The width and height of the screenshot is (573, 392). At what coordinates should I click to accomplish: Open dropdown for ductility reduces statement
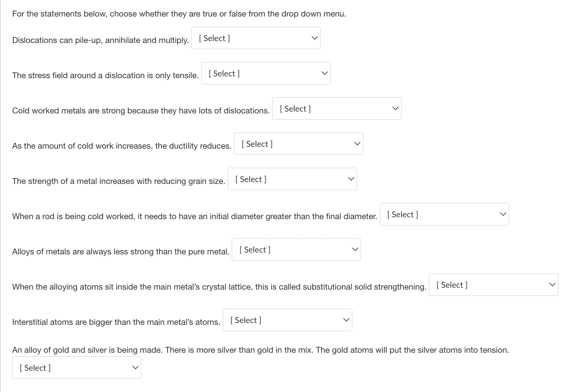pyautogui.click(x=298, y=144)
